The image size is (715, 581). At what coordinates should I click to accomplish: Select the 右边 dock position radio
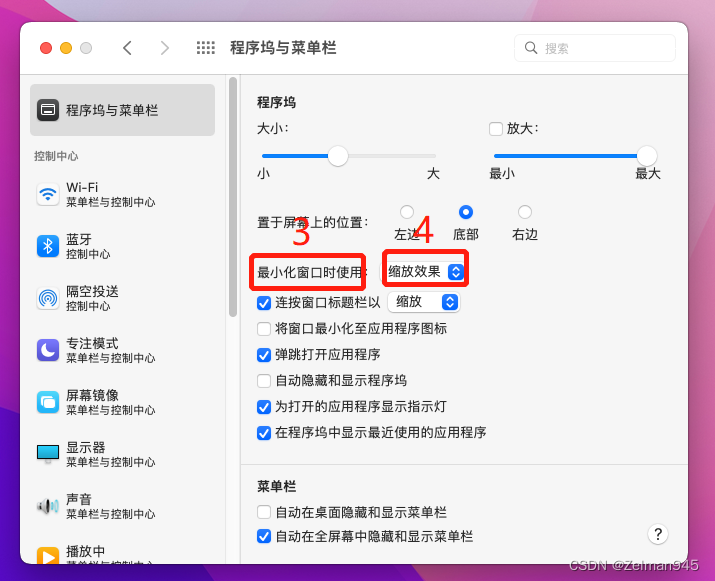point(525,212)
